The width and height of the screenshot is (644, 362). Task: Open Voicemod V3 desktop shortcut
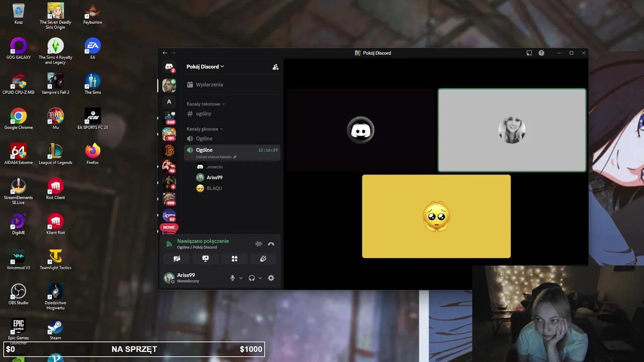click(x=19, y=259)
